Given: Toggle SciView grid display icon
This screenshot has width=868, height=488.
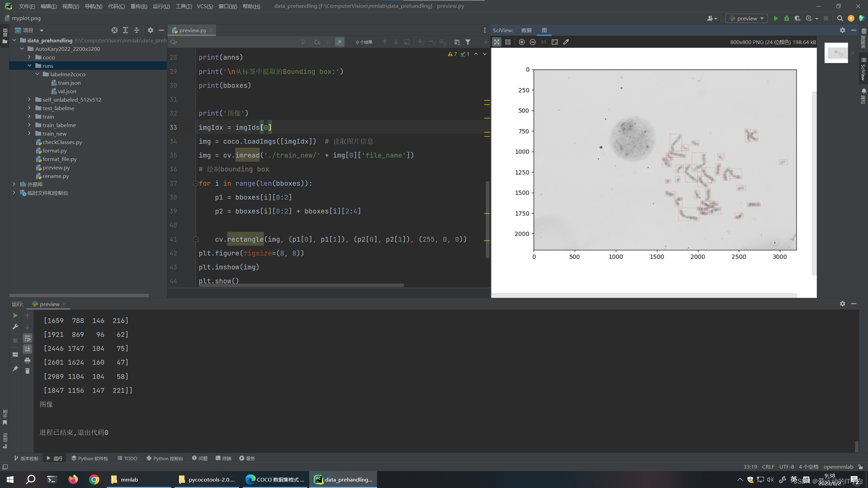Looking at the screenshot, I should (508, 42).
